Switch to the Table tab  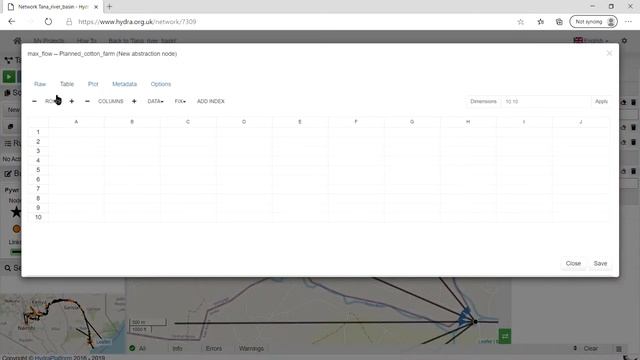[x=67, y=84]
